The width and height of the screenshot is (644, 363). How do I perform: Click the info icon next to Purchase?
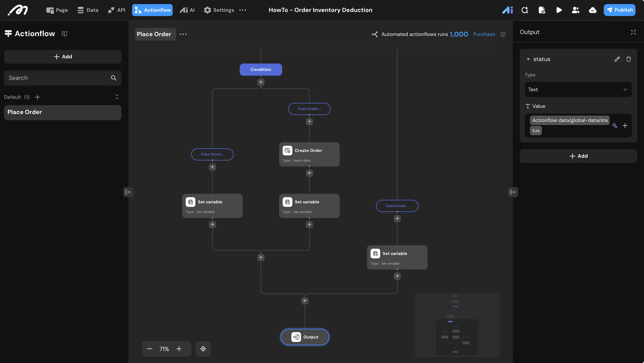503,34
